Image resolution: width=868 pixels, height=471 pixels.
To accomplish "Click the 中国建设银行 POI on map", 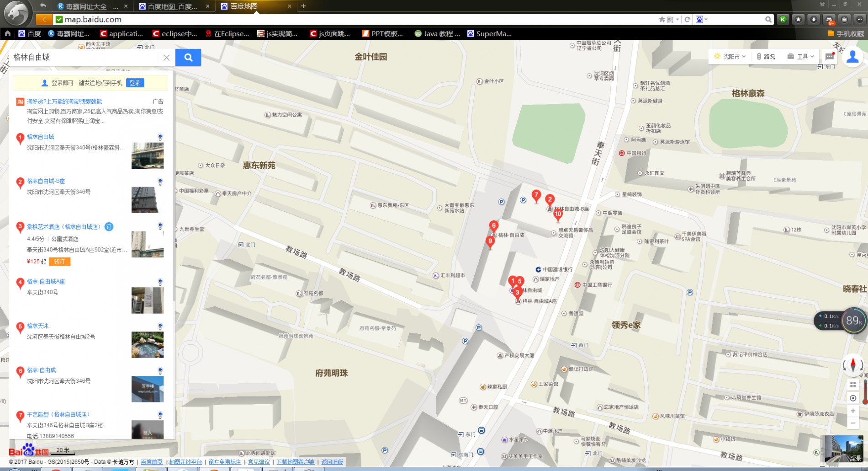I will click(554, 269).
